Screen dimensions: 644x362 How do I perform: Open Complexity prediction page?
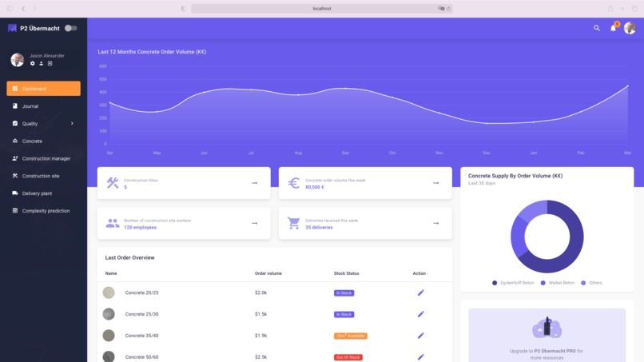[x=43, y=211]
